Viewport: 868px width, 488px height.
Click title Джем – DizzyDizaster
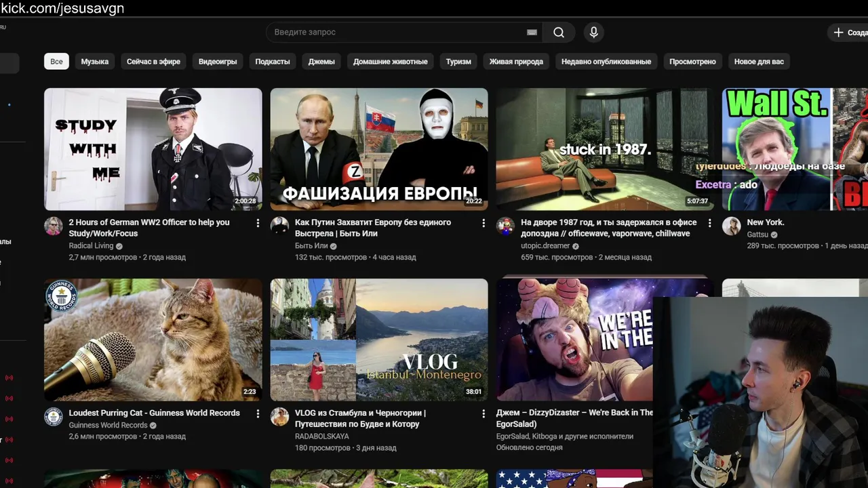(575, 418)
